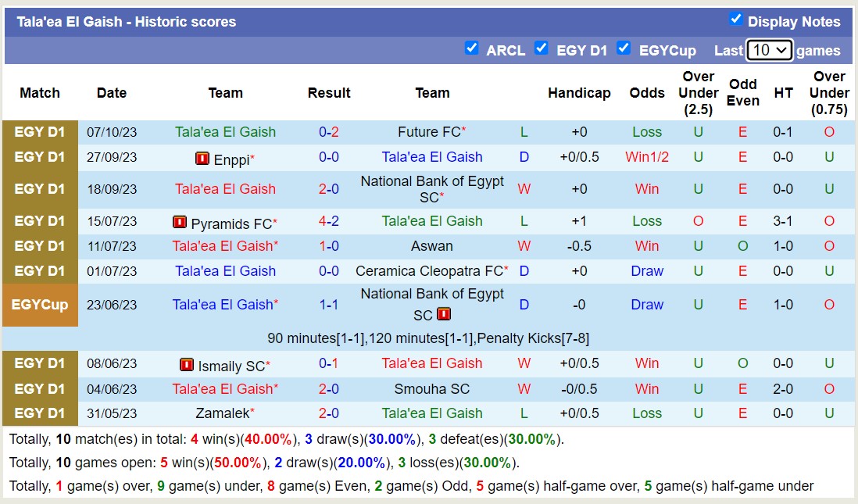858x504 pixels.
Task: Select the EGYCup competition label cell
Action: [x=40, y=305]
